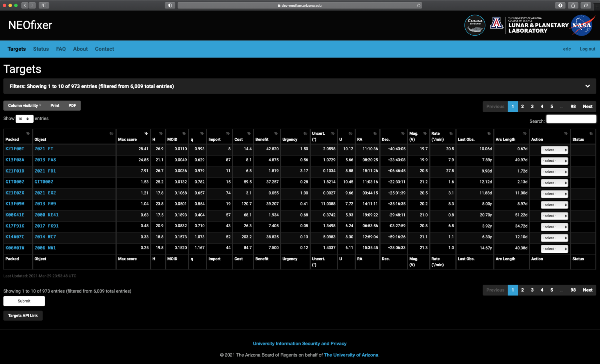
Task: Go to the Status nav tab
Action: pyautogui.click(x=41, y=49)
